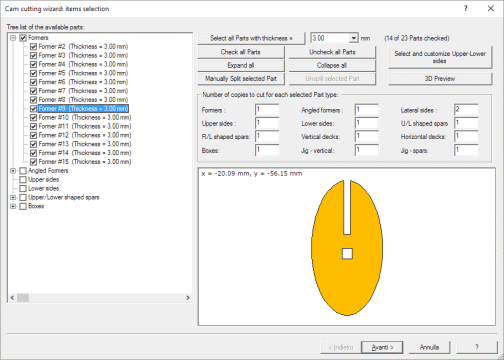This screenshot has width=504, height=360.
Task: Click the Uncheck all Parts button
Action: click(332, 52)
